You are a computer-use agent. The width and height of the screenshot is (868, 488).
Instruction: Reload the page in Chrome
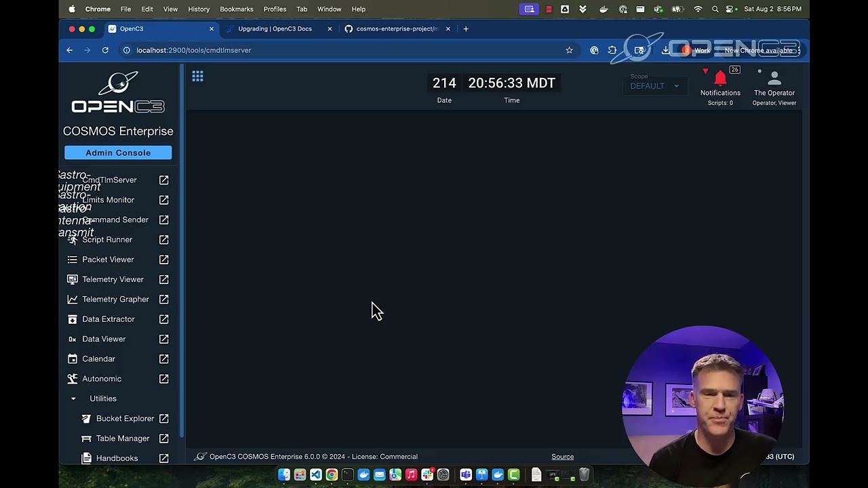click(x=105, y=50)
